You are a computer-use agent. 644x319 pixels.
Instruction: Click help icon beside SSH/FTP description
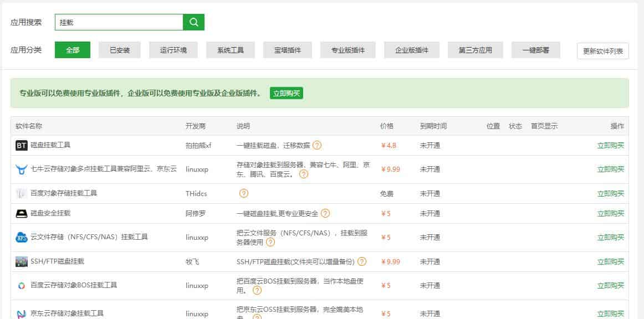tap(362, 261)
